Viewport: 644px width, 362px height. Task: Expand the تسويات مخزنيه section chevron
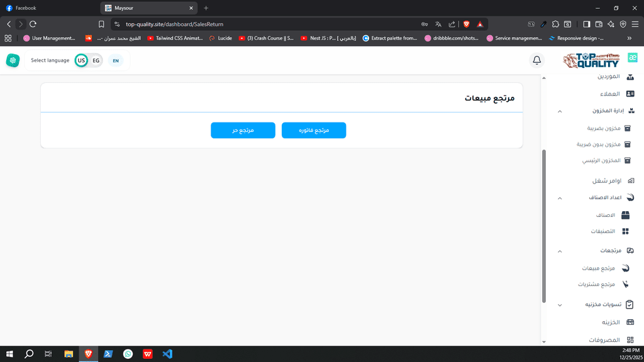[560, 305]
